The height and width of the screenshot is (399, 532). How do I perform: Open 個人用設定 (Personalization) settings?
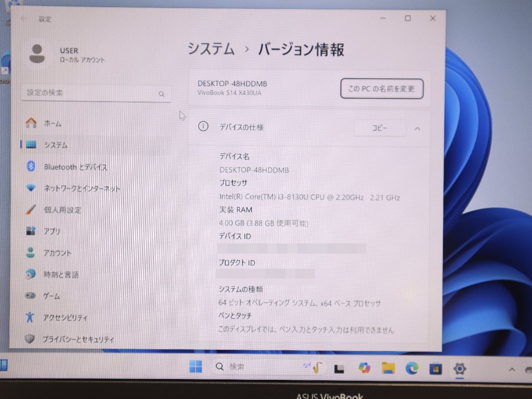[x=62, y=210]
